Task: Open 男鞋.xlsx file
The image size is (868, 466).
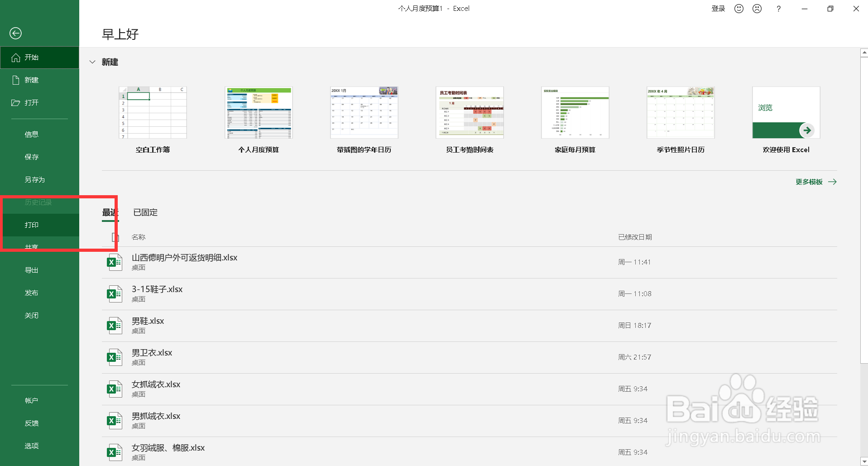Action: [x=470, y=326]
